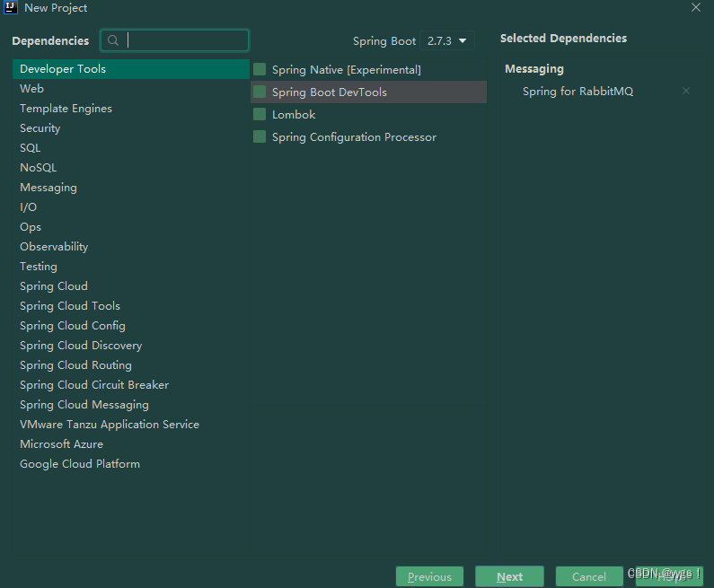Check Spring Configuration Processor checkbox

[x=260, y=136]
